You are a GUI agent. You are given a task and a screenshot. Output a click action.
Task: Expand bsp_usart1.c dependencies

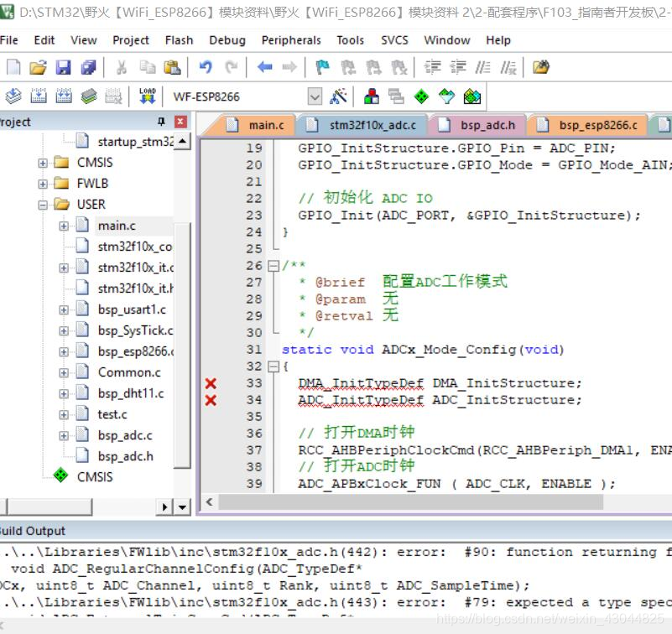pos(64,309)
